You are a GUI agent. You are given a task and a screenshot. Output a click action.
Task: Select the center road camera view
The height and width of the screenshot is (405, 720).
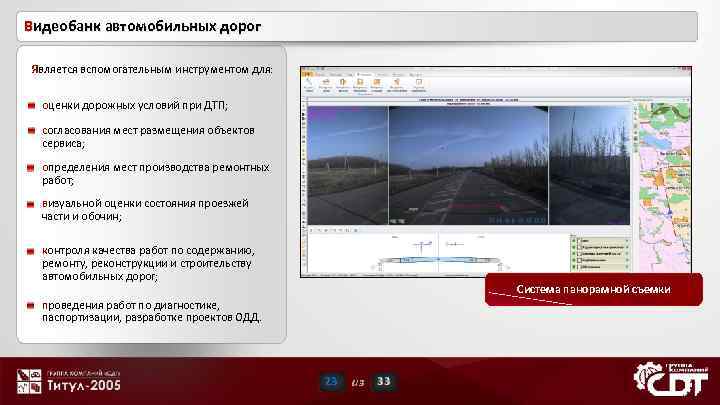coord(468,165)
